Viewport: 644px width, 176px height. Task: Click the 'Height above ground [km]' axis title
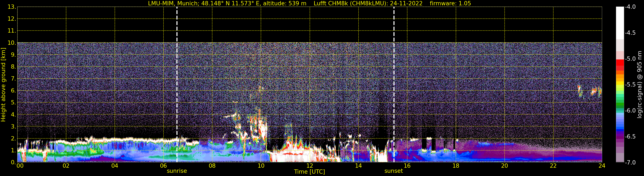point(3,85)
